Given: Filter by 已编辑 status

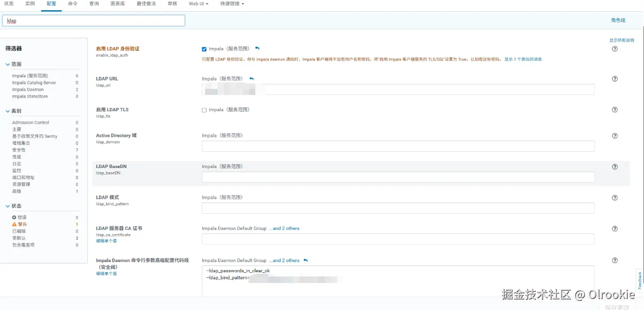Looking at the screenshot, I should (x=19, y=231).
